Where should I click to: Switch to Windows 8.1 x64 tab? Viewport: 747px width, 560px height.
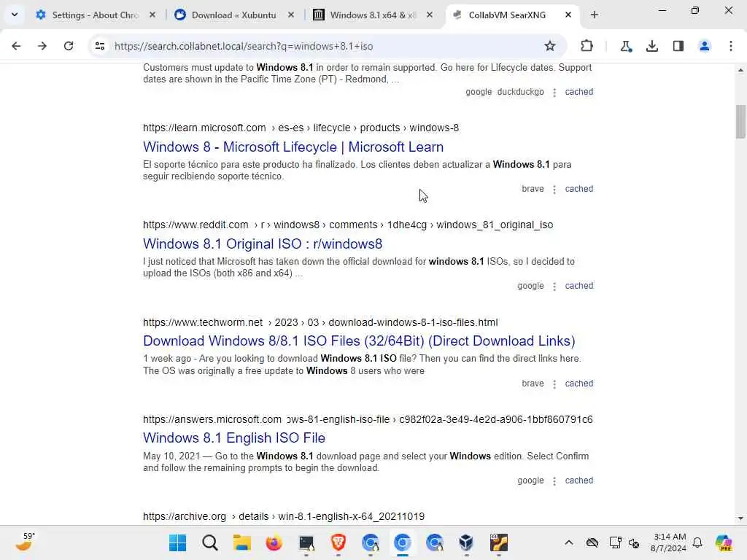click(373, 15)
